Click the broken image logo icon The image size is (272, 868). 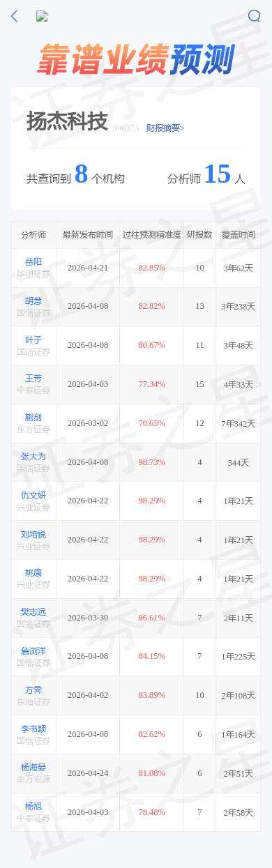pos(42,17)
